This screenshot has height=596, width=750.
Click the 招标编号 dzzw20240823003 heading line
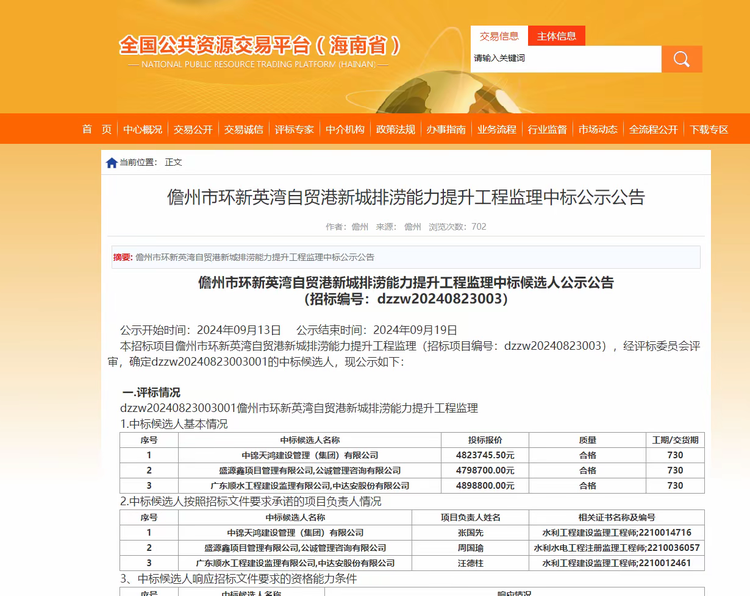point(406,299)
